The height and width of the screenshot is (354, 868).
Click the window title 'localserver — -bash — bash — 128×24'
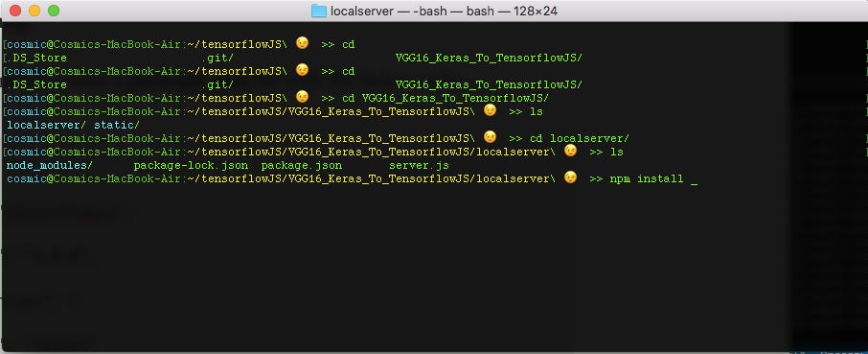pyautogui.click(x=444, y=11)
